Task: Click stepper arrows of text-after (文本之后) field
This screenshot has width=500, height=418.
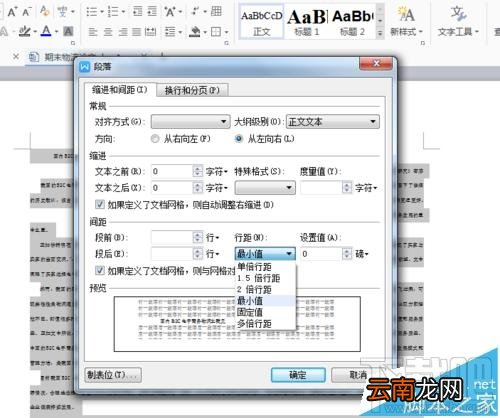Action: (198, 188)
